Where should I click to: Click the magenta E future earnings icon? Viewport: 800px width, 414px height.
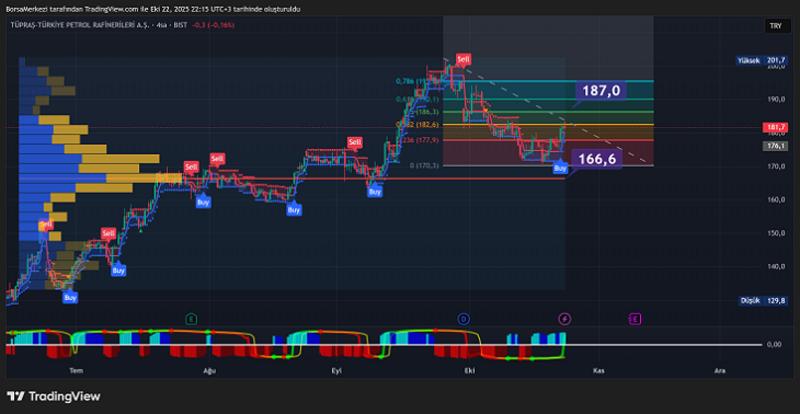pos(635,318)
